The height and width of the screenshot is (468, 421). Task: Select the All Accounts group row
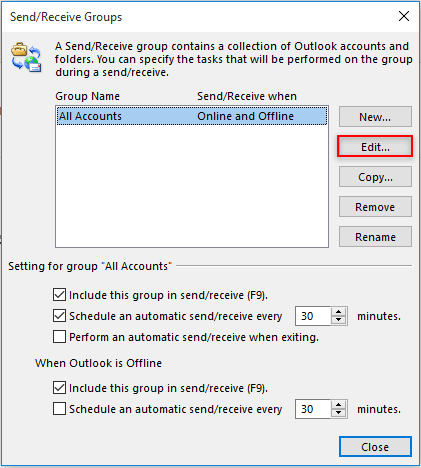tap(192, 116)
